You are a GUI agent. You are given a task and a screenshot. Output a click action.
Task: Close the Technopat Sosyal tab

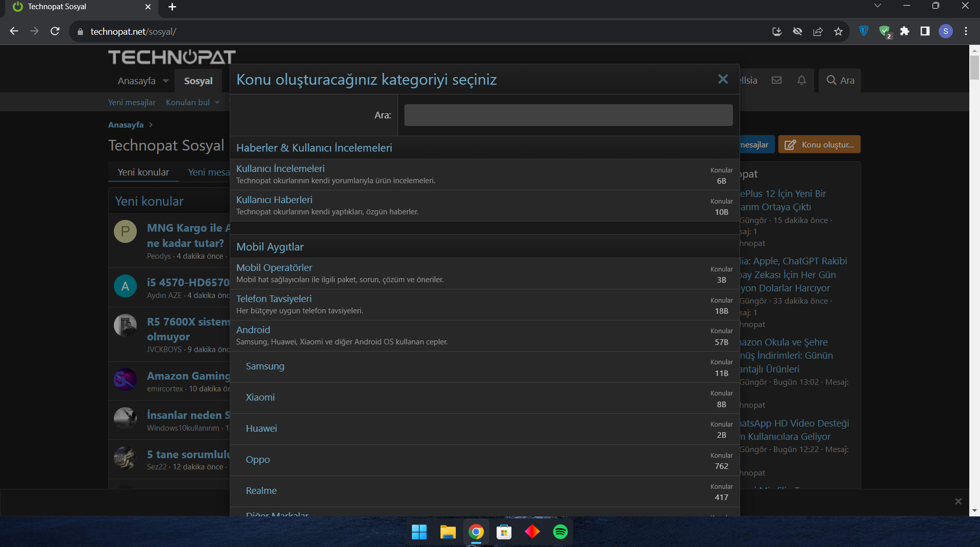pos(148,7)
